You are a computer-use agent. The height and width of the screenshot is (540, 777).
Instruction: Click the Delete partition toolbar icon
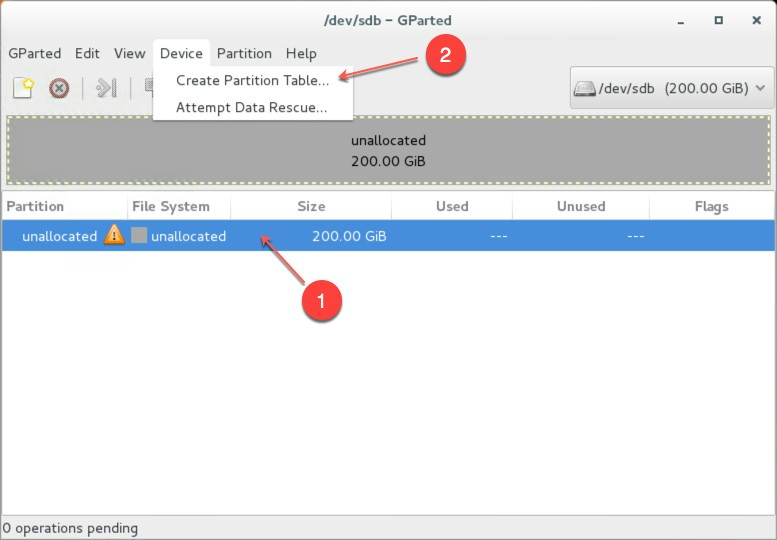click(59, 88)
